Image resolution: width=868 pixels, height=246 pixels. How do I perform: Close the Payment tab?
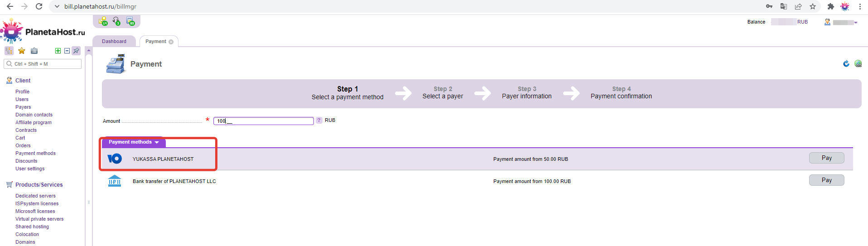click(x=171, y=42)
